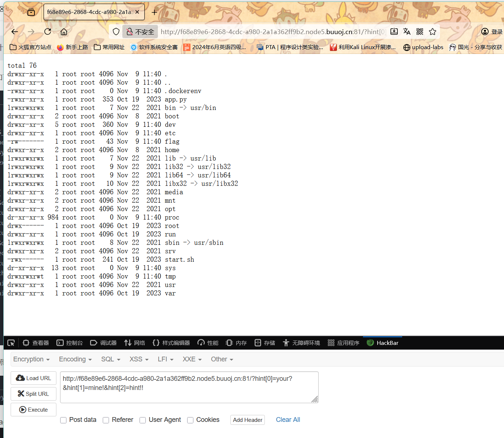The image size is (504, 438).
Task: Bookmark this page with the star icon
Action: (x=433, y=32)
